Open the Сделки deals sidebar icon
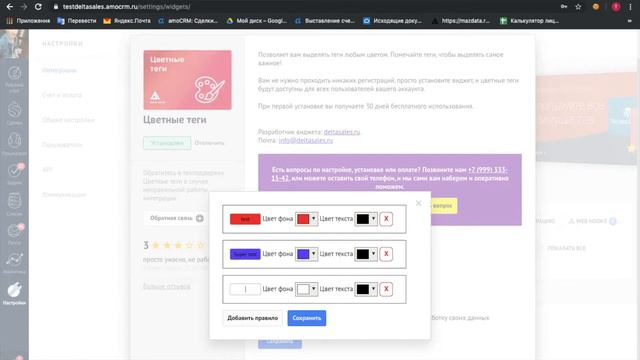The width and height of the screenshot is (640, 360). click(14, 113)
